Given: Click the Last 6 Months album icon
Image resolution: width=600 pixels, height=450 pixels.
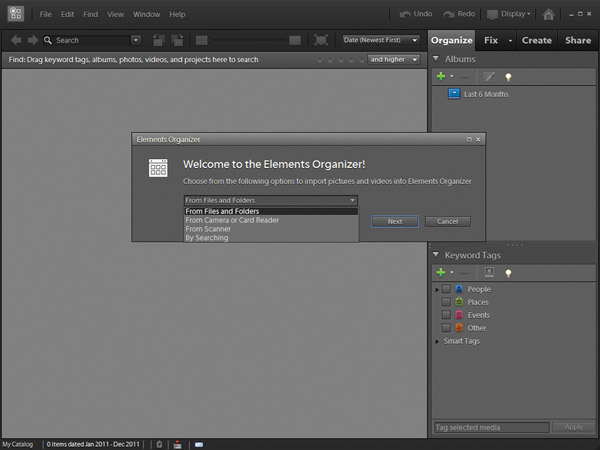Looking at the screenshot, I should click(x=454, y=94).
